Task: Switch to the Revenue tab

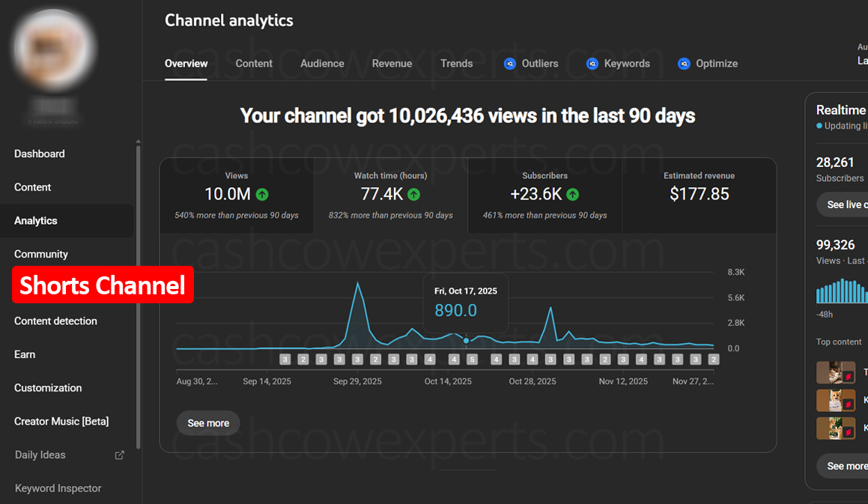Action: 392,64
